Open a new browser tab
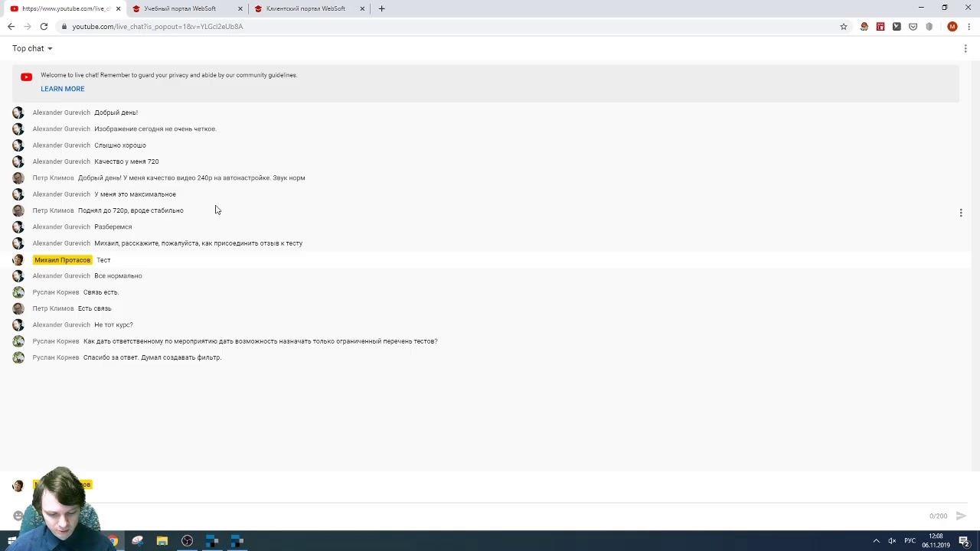The height and width of the screenshot is (551, 980). [381, 8]
